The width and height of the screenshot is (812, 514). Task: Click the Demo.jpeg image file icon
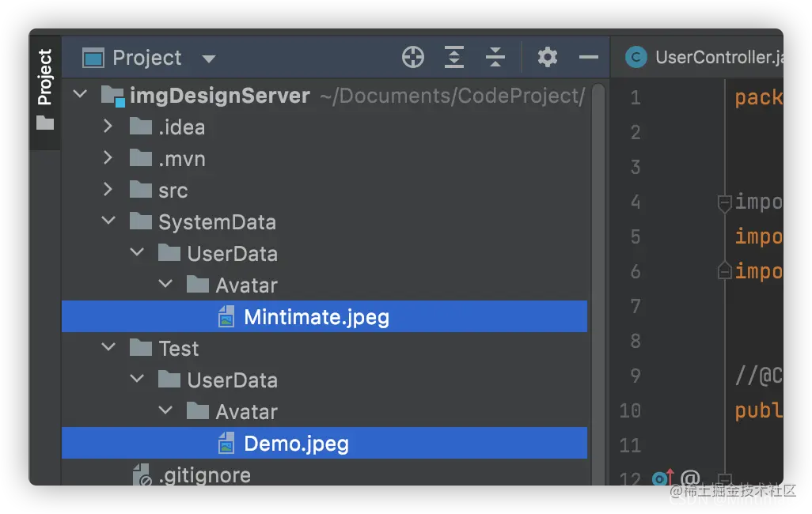[226, 443]
